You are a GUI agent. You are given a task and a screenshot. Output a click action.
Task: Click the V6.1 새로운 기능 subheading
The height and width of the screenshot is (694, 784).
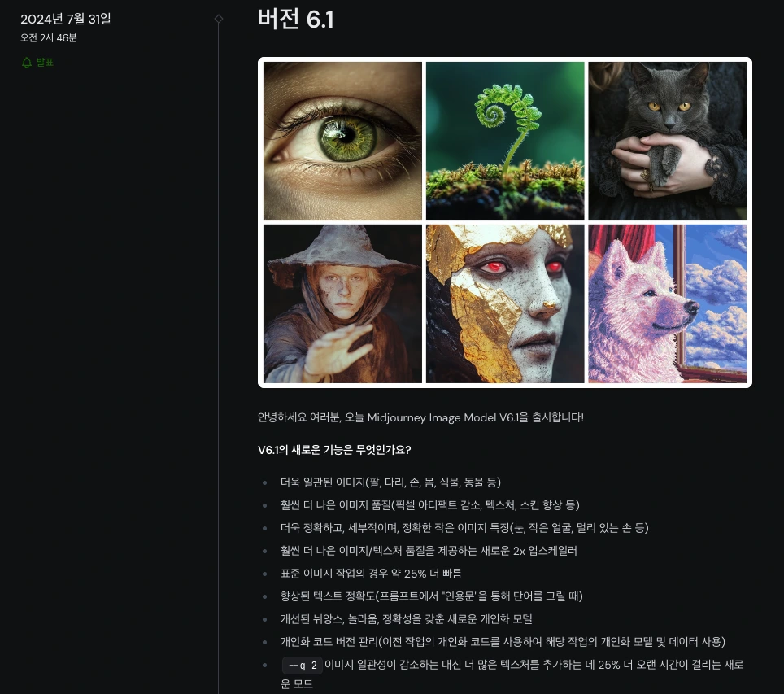pos(334,450)
